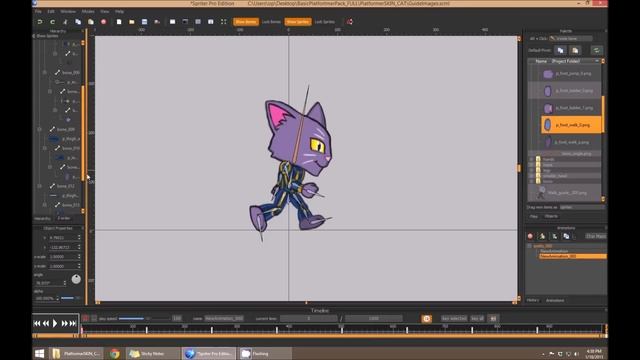This screenshot has height=360, width=640.
Task: Open the Modes menu
Action: 88,11
